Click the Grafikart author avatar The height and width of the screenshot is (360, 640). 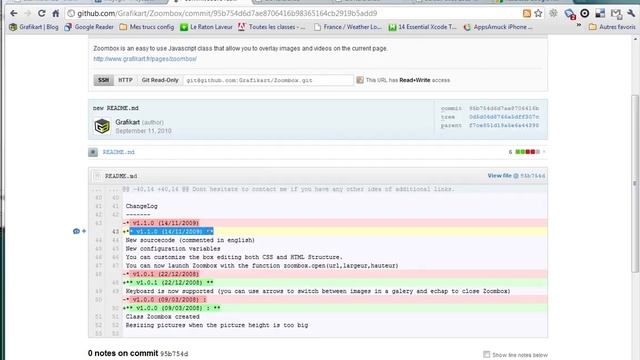(102, 126)
